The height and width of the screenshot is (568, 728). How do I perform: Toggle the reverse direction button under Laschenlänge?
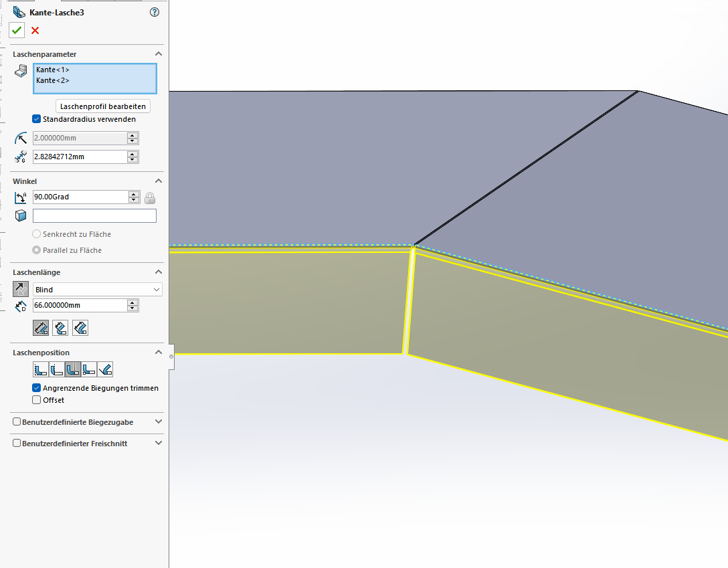21,289
